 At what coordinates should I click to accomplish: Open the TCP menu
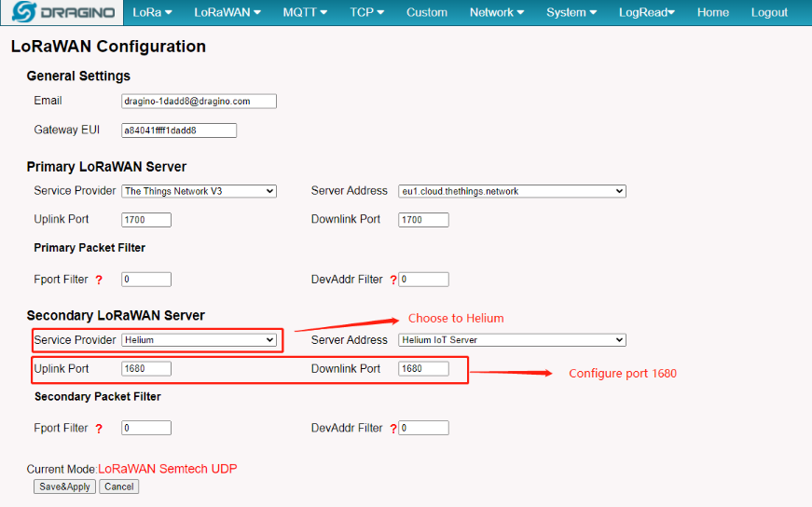[x=366, y=12]
